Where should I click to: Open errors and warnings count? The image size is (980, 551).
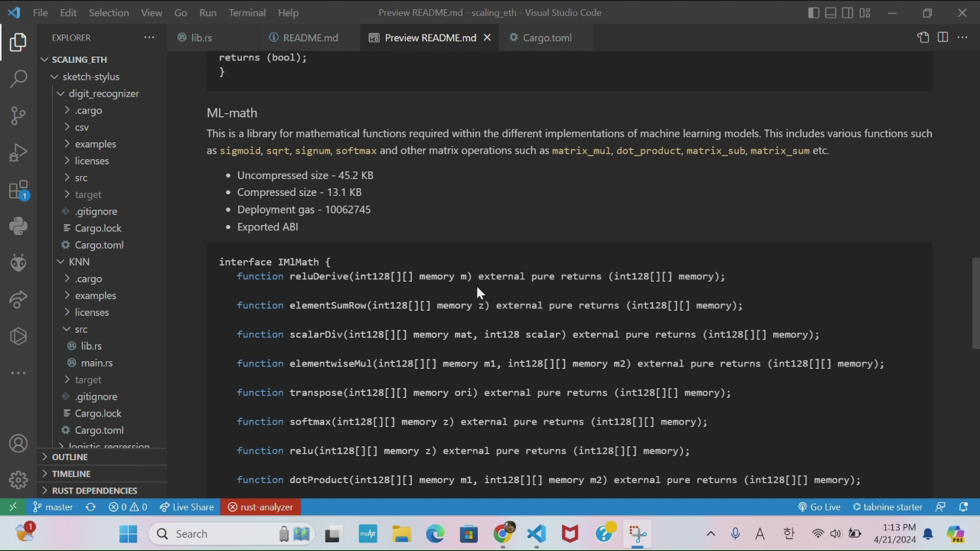(x=128, y=507)
